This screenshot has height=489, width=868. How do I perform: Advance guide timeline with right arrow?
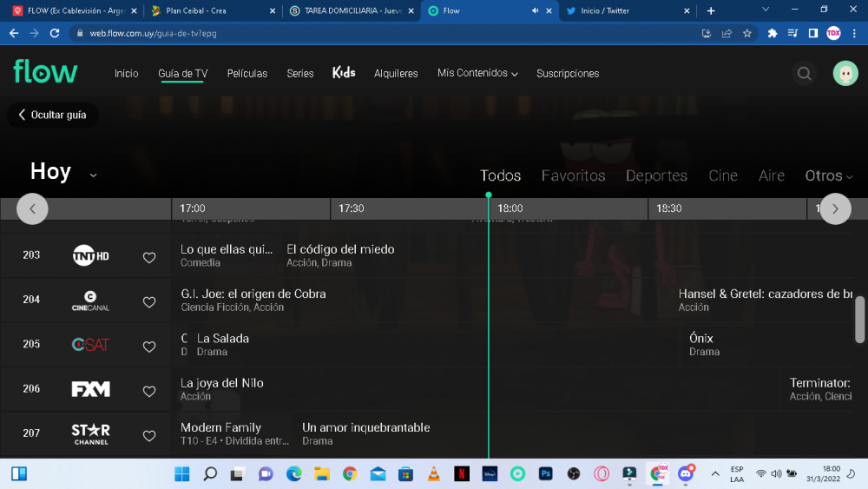(835, 208)
